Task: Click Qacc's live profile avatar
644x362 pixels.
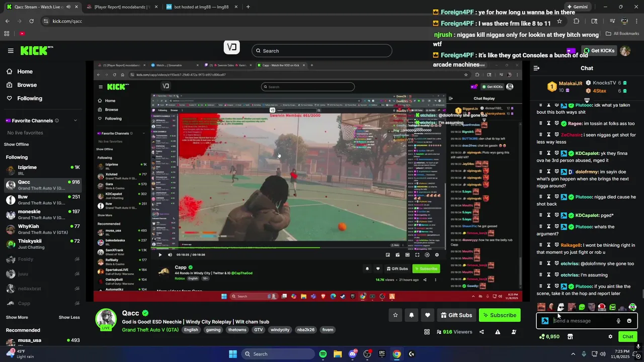Action: tap(106, 319)
